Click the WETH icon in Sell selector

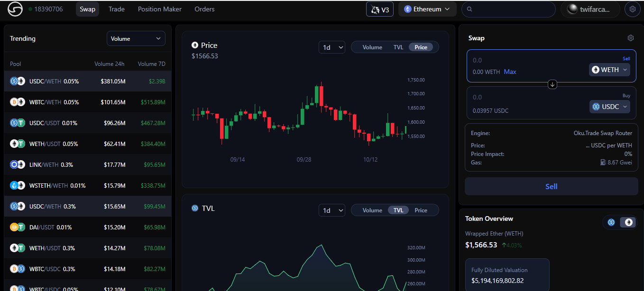[x=596, y=70]
